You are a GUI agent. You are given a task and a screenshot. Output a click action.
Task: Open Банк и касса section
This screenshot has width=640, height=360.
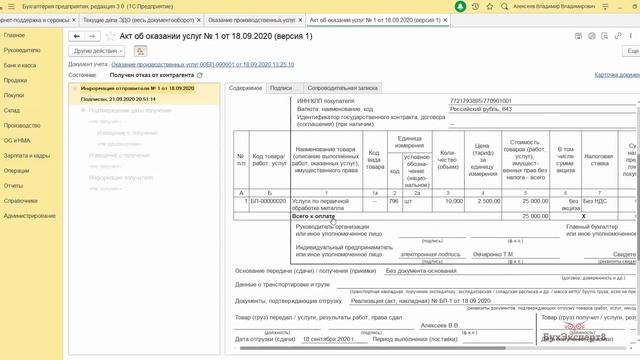click(20, 65)
